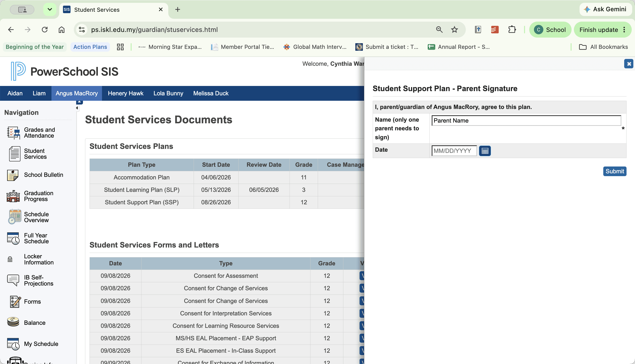Screen dimensions: 635x364
Task: Click Consent for Learning Resource Services row
Action: [x=226, y=326]
